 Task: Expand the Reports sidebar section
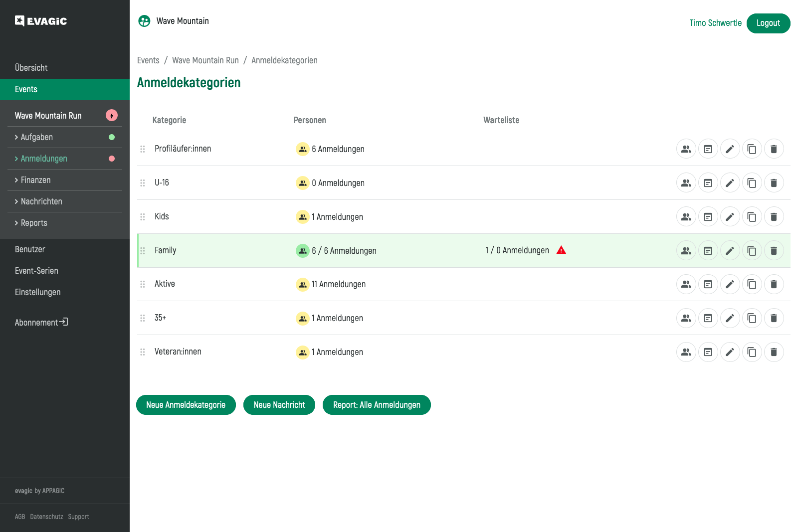34,223
